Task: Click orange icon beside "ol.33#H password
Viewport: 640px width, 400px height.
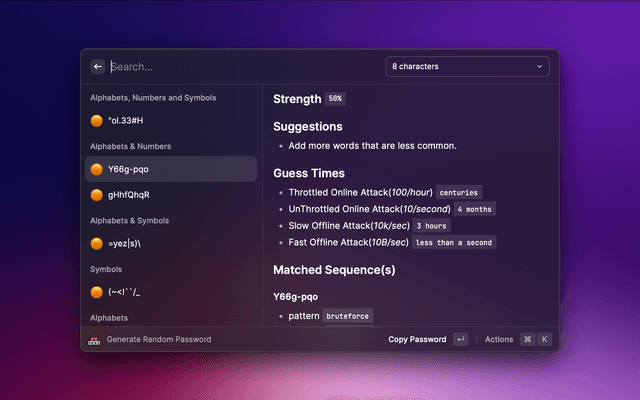Action: coord(97,121)
